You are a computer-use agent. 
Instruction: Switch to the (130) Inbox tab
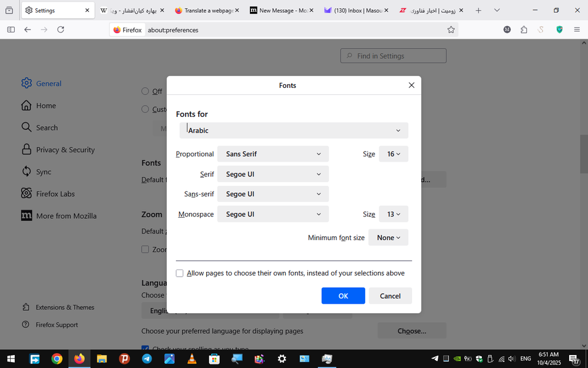pyautogui.click(x=352, y=11)
